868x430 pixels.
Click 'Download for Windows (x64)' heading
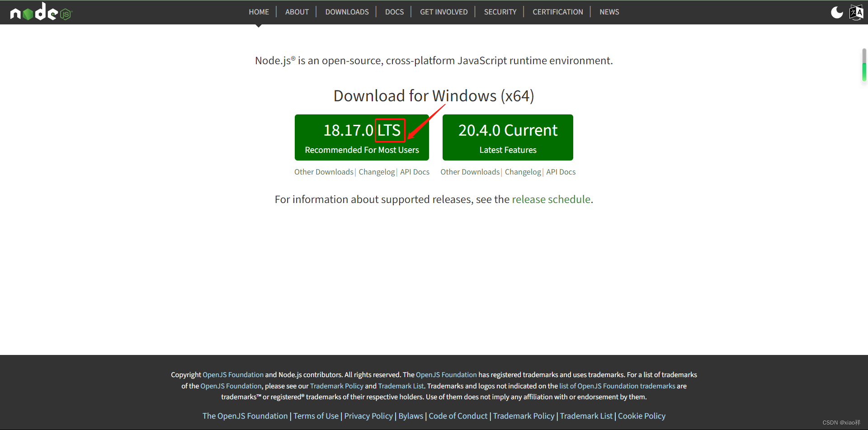pos(434,96)
